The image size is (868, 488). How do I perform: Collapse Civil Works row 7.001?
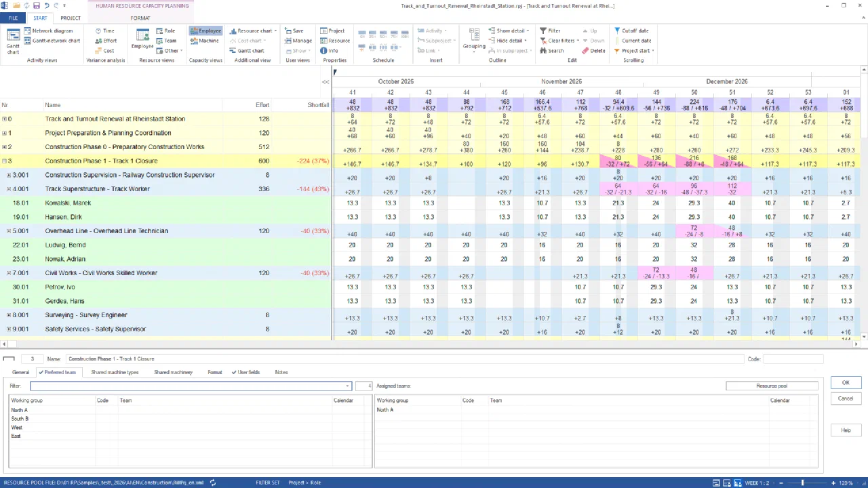click(9, 273)
